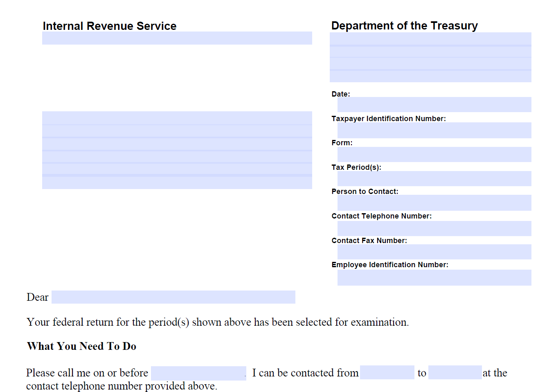Viewport: 556px width, 392px height.
Task: Click the 'Your federal return' sentence
Action: tap(218, 322)
